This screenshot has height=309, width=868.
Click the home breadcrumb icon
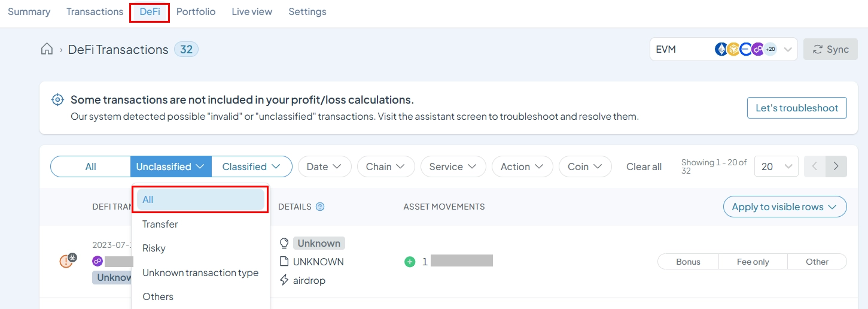pos(47,49)
